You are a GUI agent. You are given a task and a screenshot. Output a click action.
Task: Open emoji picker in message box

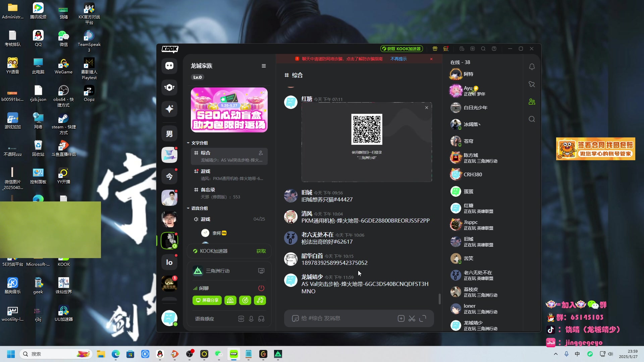295,318
